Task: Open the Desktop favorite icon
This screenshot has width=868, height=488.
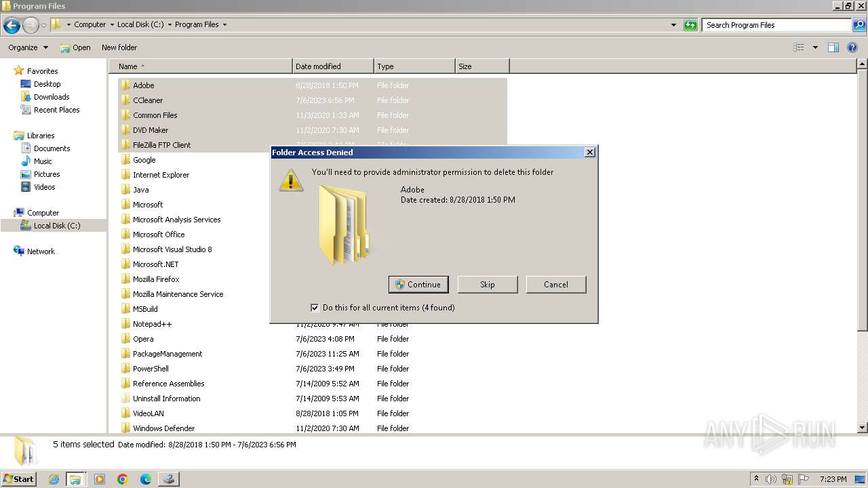Action: click(26, 84)
